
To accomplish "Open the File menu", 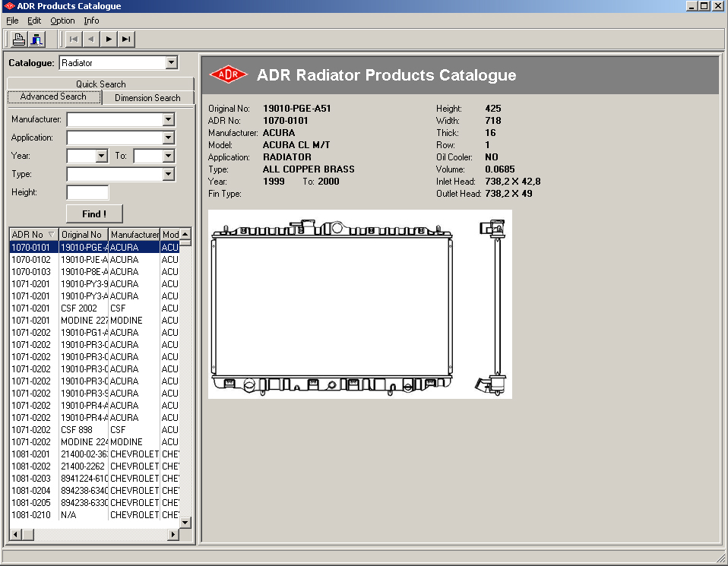I will click(x=12, y=21).
